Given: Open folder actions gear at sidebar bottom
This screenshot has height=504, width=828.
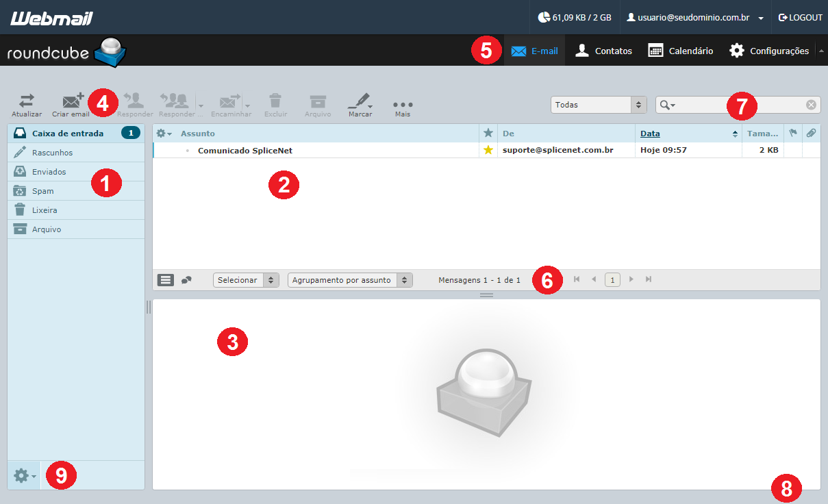Looking at the screenshot, I should (25, 475).
